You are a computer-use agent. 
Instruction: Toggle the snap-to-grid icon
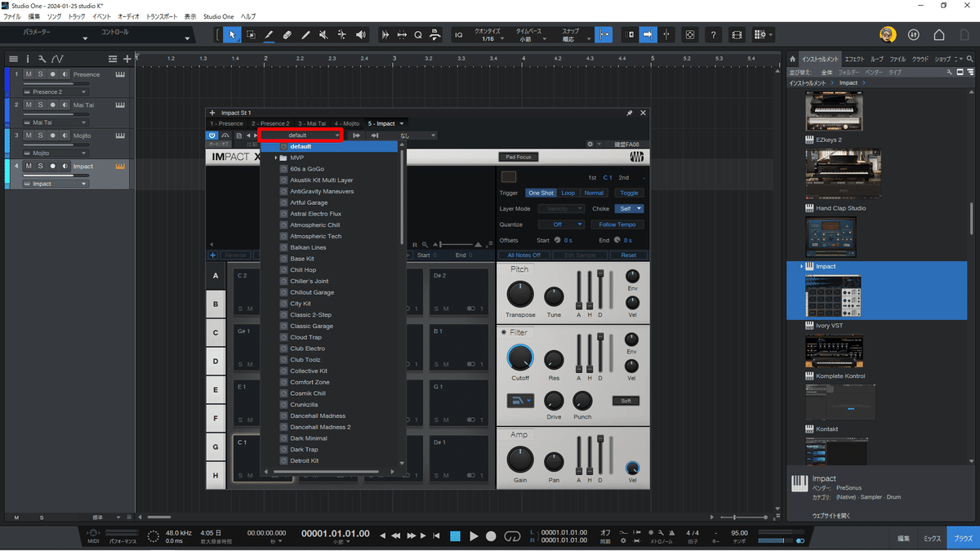(x=604, y=35)
